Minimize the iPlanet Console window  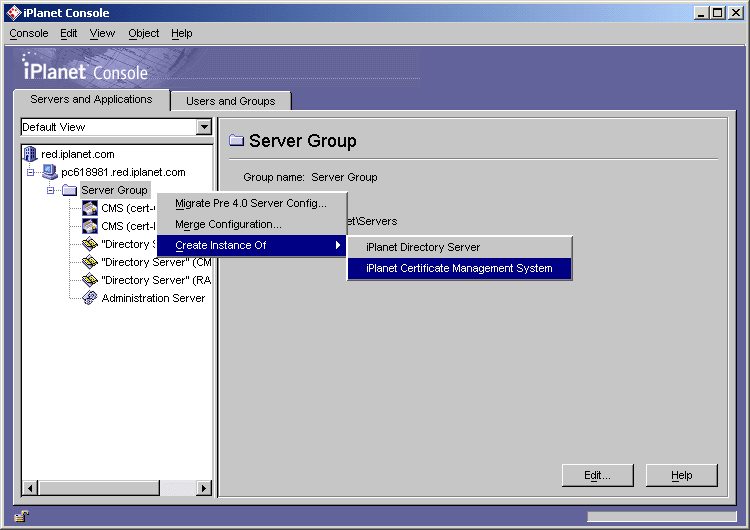point(701,13)
